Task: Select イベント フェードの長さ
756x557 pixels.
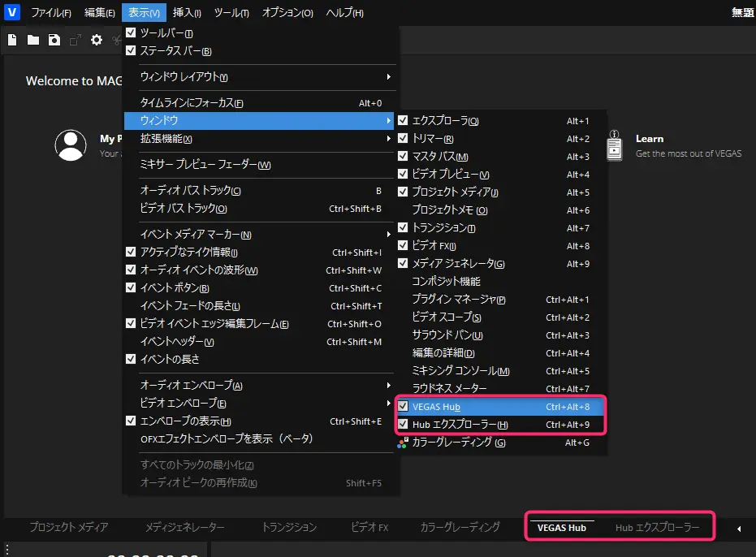Action: pyautogui.click(x=261, y=306)
